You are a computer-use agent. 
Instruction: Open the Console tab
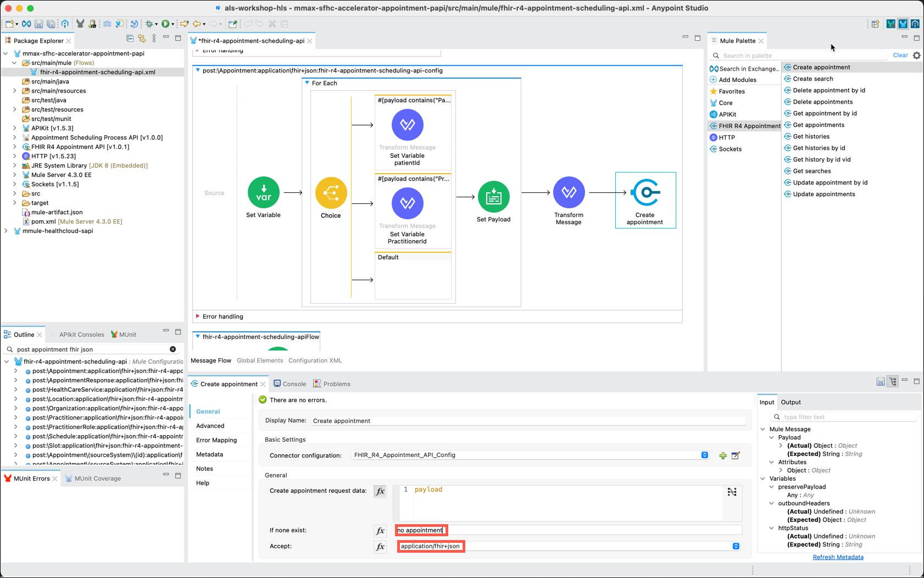click(290, 384)
